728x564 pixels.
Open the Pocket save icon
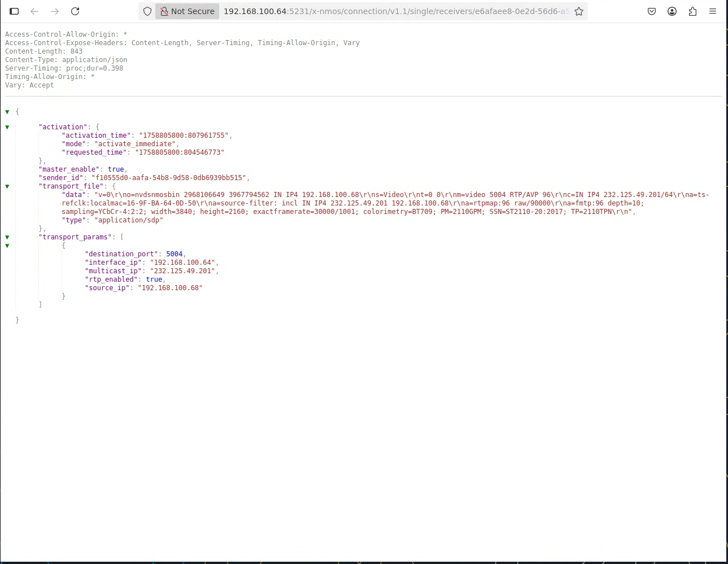[652, 11]
